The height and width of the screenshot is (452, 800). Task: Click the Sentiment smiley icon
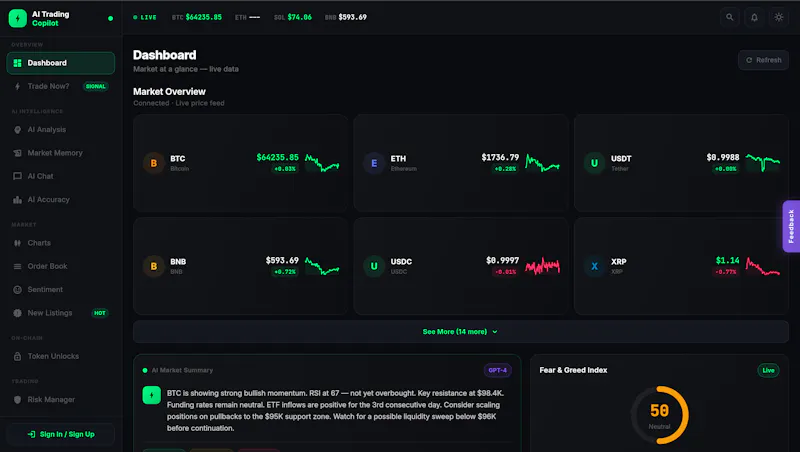(17, 290)
